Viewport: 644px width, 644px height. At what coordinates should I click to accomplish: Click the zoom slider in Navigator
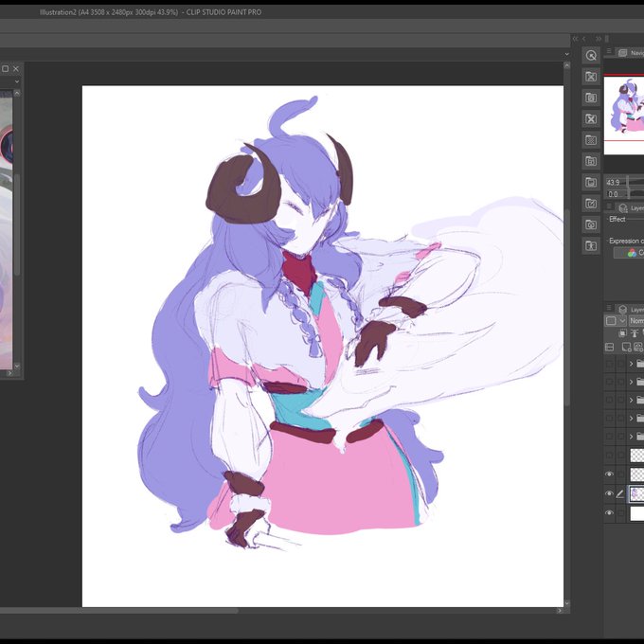tap(635, 182)
